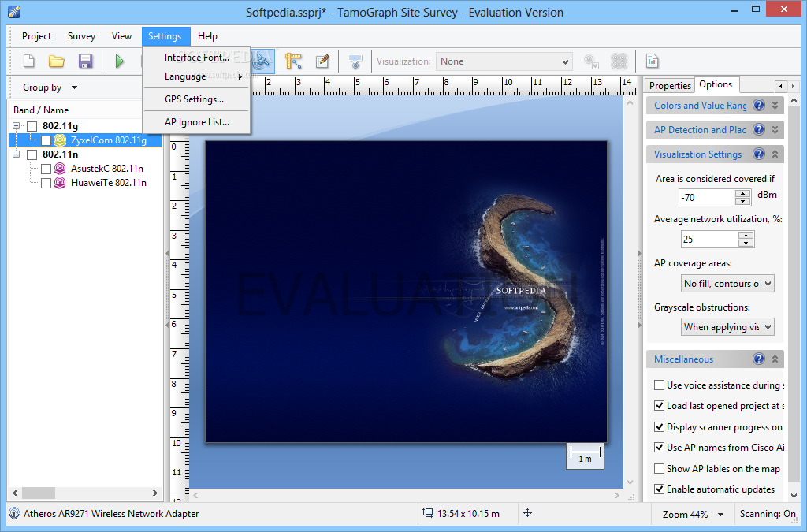This screenshot has height=532, width=807.
Task: Select the map calibration ruler tool
Action: [293, 61]
